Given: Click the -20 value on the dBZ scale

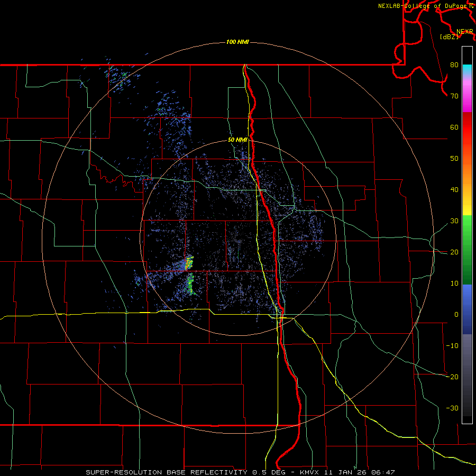Looking at the screenshot, I should click(452, 377).
